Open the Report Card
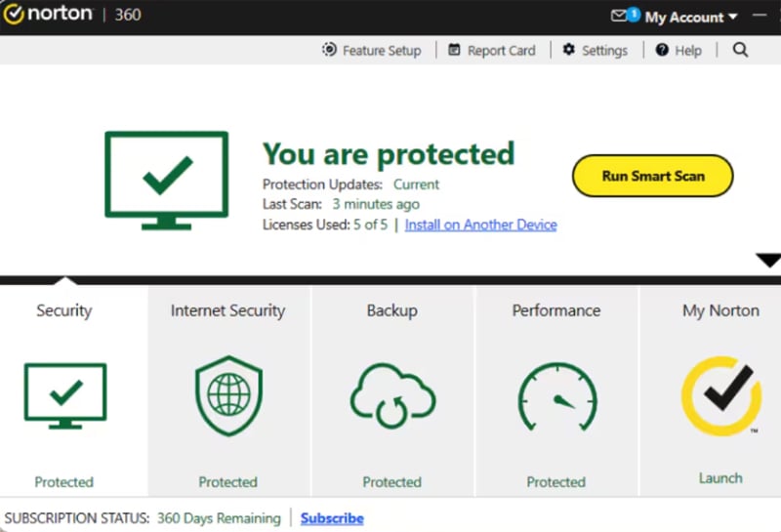This screenshot has width=781, height=532. coord(492,51)
